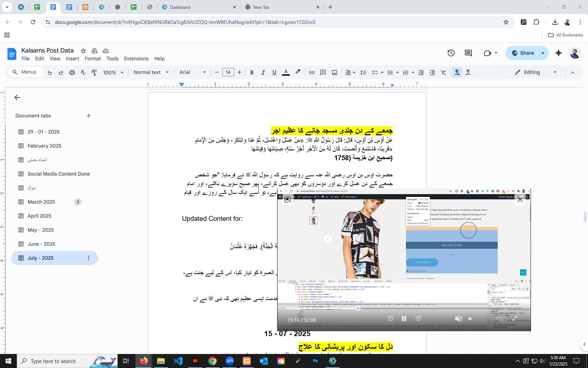Unmute the video player audio

click(x=458, y=319)
